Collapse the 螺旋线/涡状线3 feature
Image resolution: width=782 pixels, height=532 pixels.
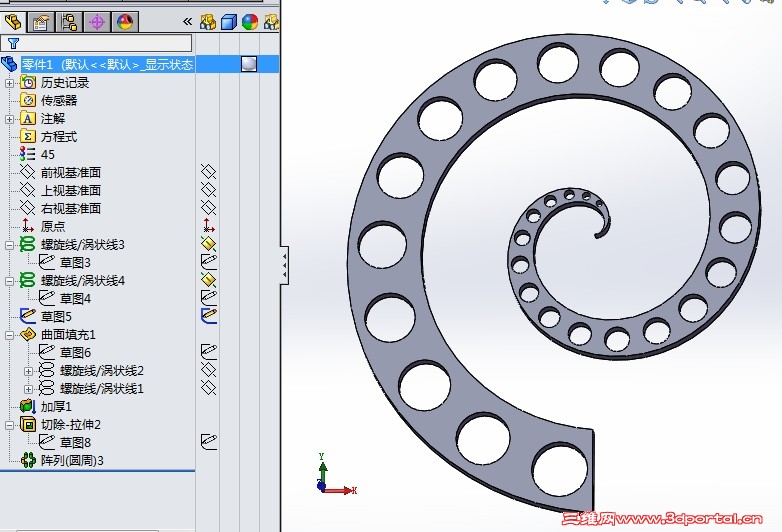(x=9, y=245)
